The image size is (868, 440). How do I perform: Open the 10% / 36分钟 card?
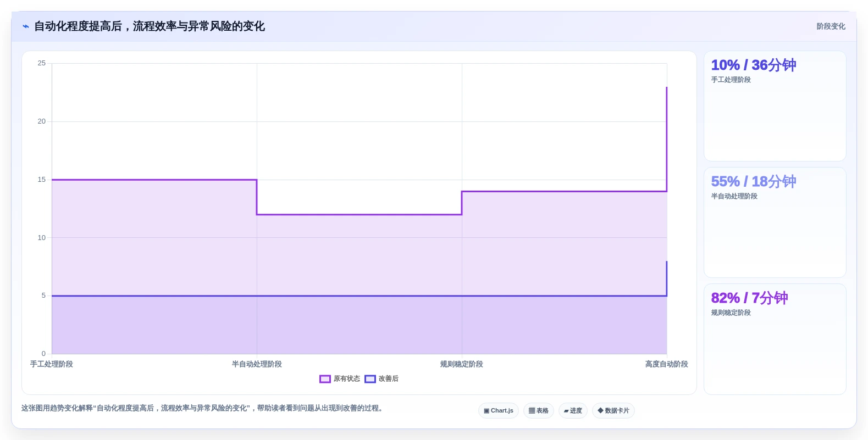[775, 106]
